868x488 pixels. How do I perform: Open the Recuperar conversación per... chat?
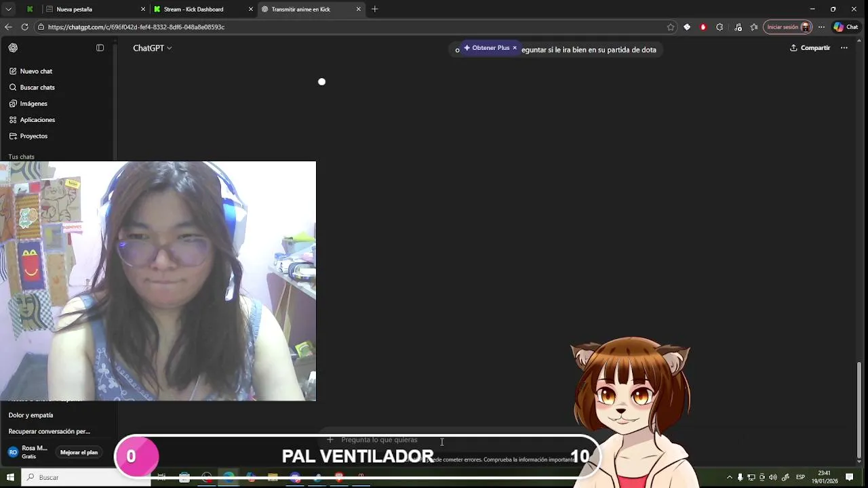point(49,432)
